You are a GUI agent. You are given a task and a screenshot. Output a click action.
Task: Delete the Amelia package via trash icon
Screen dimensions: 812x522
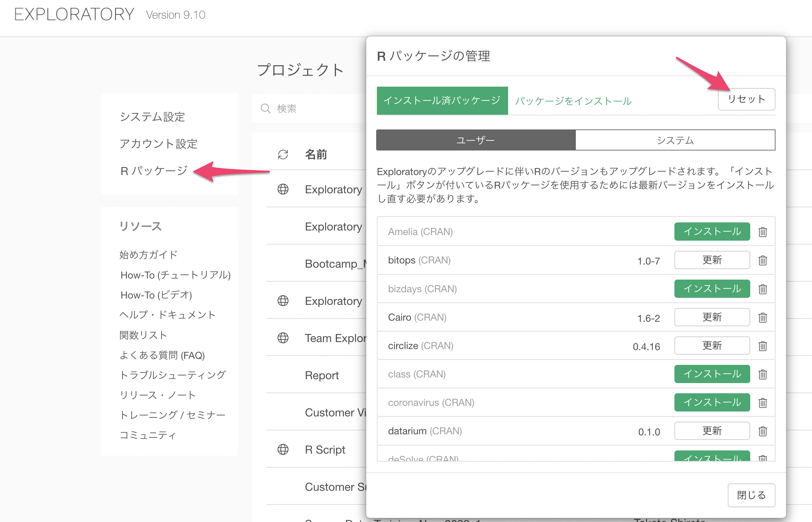point(763,232)
